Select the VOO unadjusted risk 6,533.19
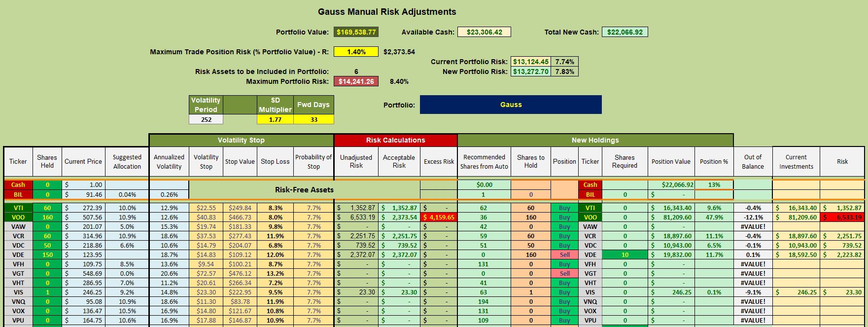868x327 pixels. coord(356,217)
